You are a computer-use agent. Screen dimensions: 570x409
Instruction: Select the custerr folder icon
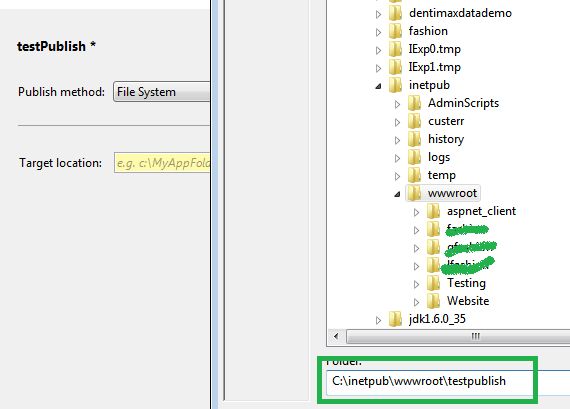tap(414, 121)
